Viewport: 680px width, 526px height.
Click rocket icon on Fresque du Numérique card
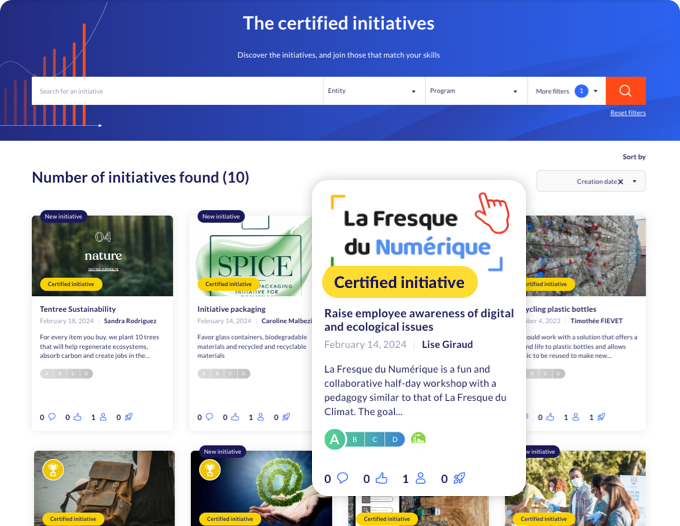459,478
